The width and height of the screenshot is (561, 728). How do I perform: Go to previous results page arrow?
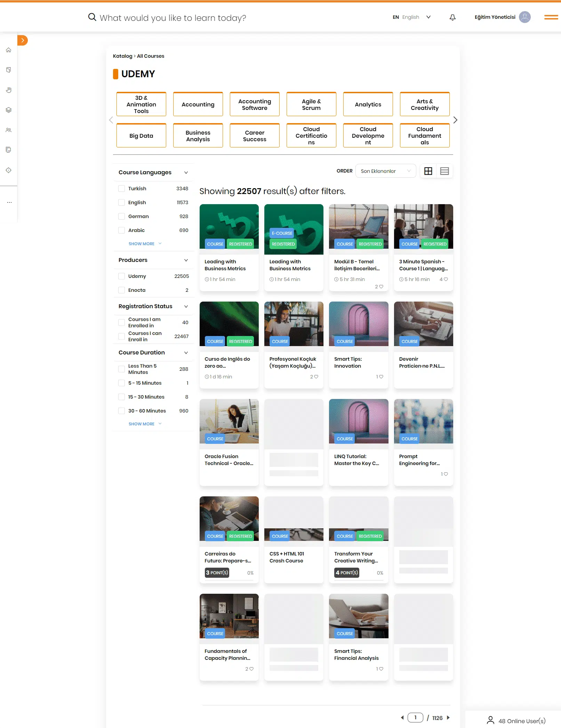tap(402, 718)
